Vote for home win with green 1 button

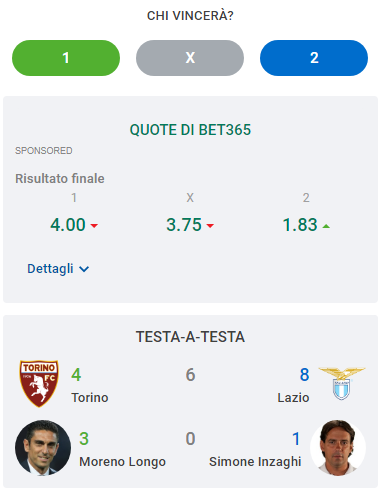66,58
